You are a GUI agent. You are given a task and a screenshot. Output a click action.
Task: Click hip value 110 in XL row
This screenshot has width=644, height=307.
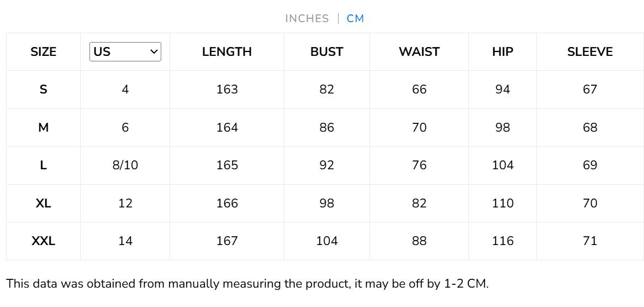(x=502, y=204)
